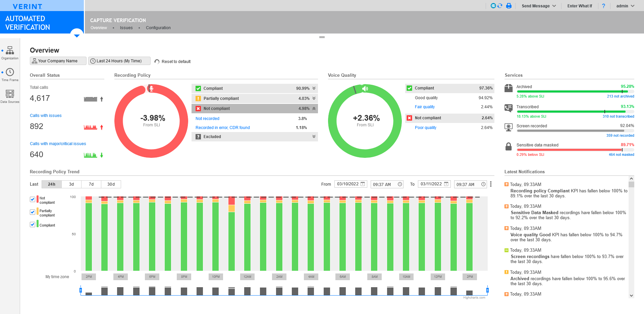644x314 pixels.
Task: Open the chart options three-dot menu
Action: pos(491,184)
